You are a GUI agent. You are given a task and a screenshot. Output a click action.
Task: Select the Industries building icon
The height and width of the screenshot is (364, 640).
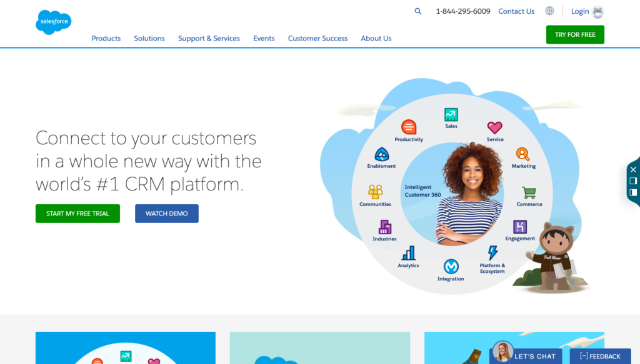point(385,227)
